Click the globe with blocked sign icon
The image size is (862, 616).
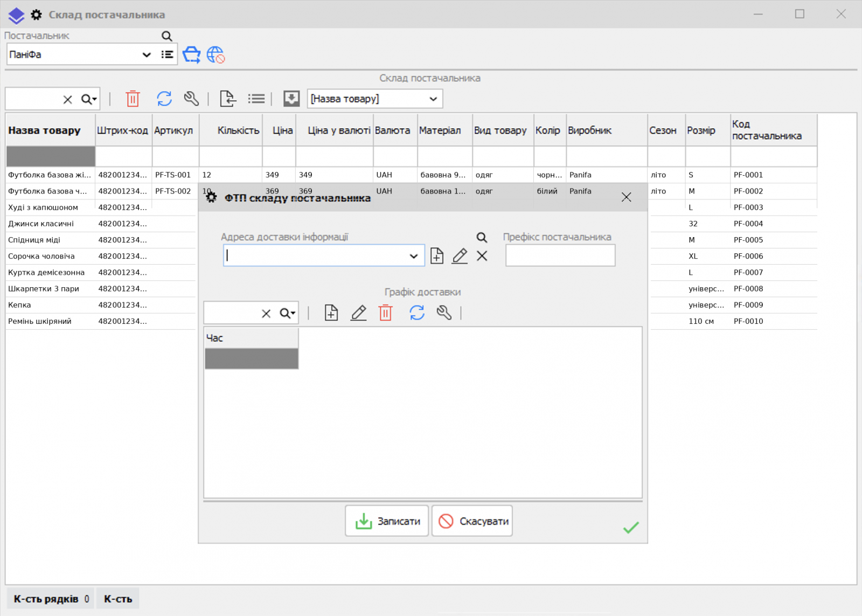215,54
